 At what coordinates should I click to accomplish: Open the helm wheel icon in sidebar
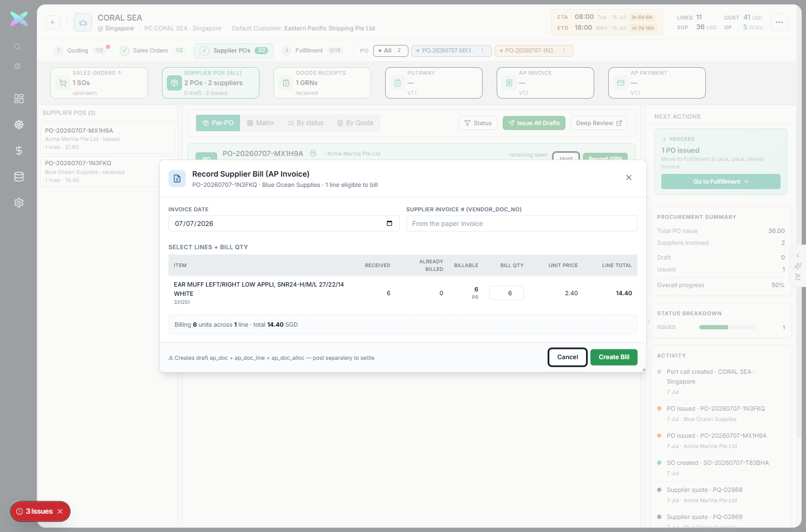coord(19,125)
